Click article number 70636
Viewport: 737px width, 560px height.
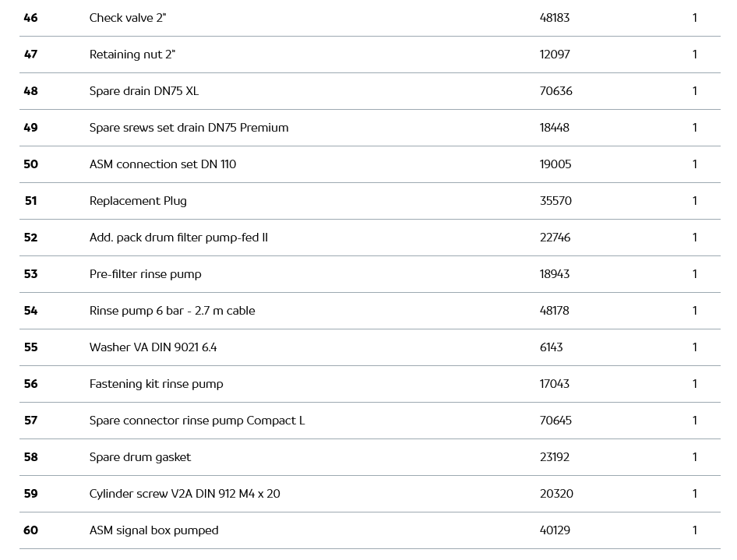[x=556, y=91]
